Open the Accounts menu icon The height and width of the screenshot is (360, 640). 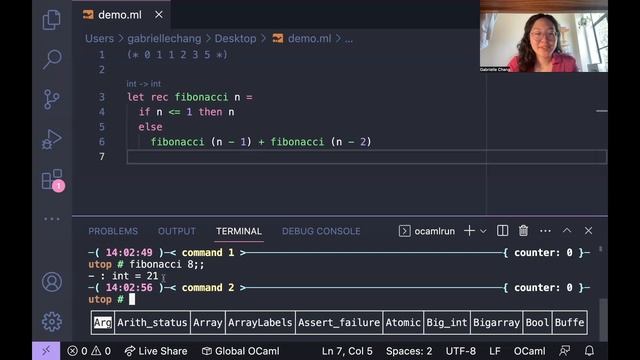(52, 282)
